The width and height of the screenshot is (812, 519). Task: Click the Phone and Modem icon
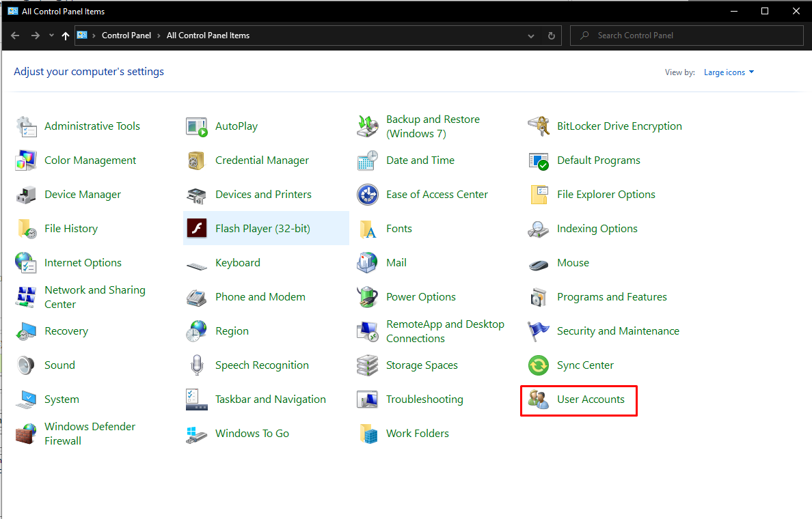(x=197, y=298)
